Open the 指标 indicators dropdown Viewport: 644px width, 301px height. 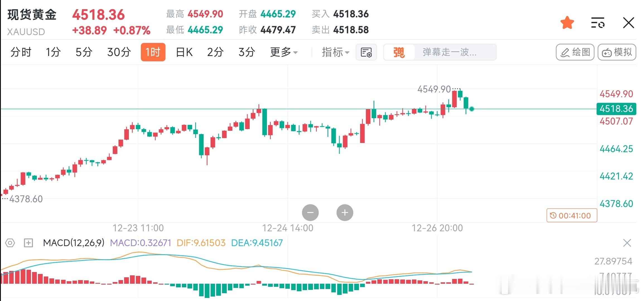click(x=335, y=52)
